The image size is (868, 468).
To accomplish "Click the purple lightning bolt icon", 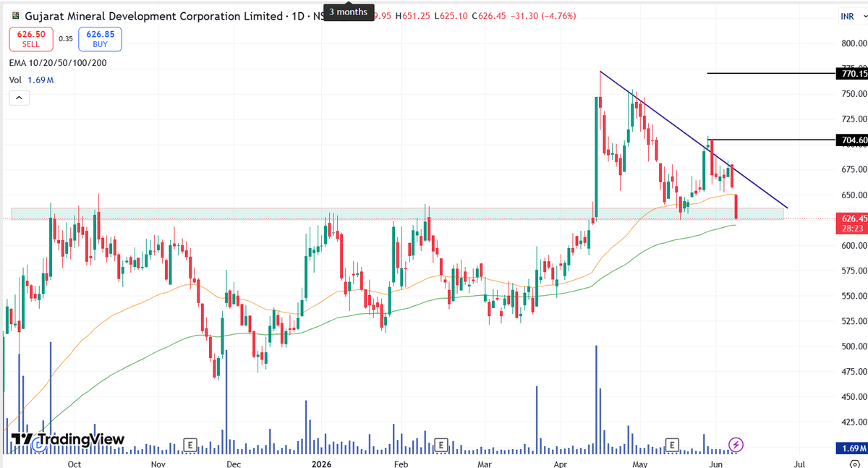I will (736, 443).
